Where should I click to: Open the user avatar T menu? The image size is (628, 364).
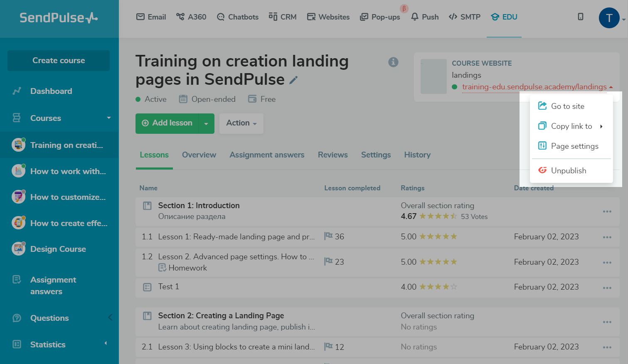(x=609, y=18)
